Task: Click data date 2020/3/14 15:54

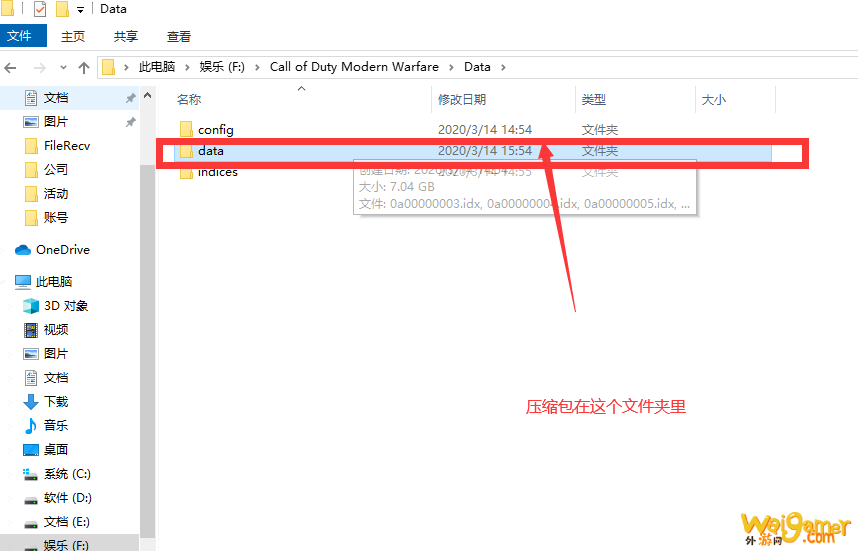Action: point(485,151)
